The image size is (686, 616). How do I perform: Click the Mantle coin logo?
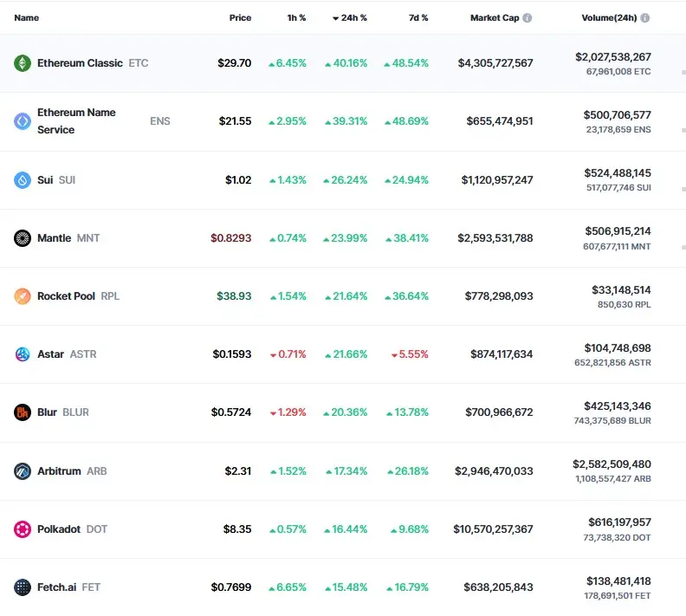click(x=23, y=238)
